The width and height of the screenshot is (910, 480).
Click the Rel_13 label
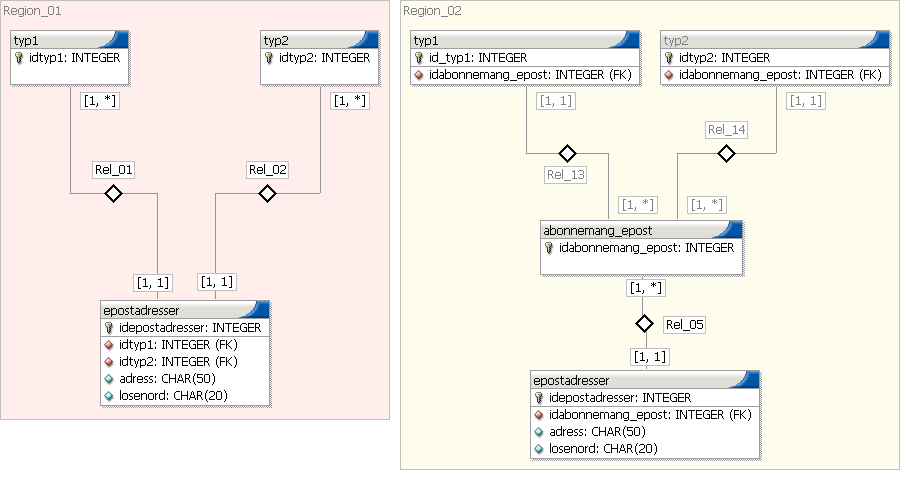click(566, 174)
